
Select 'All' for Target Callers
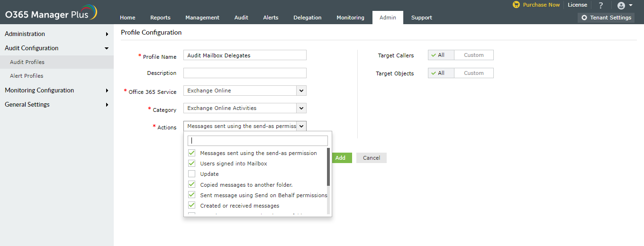coord(441,55)
